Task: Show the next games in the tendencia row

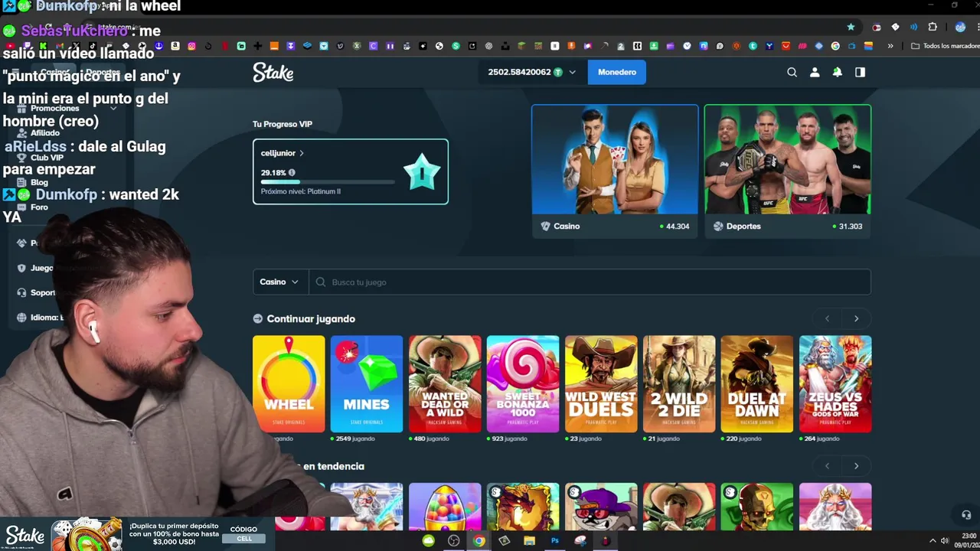Action: (856, 466)
